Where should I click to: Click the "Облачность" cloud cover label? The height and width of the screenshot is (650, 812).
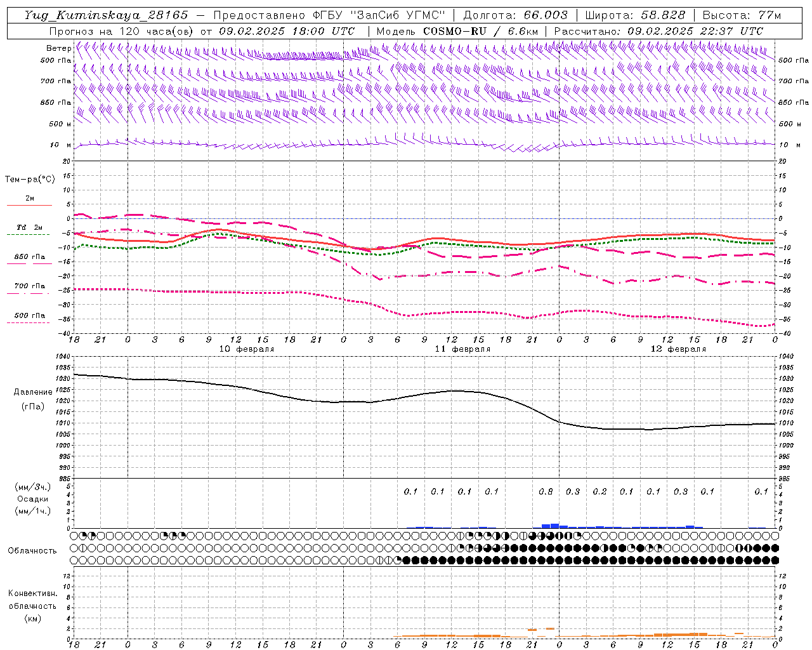point(32,550)
